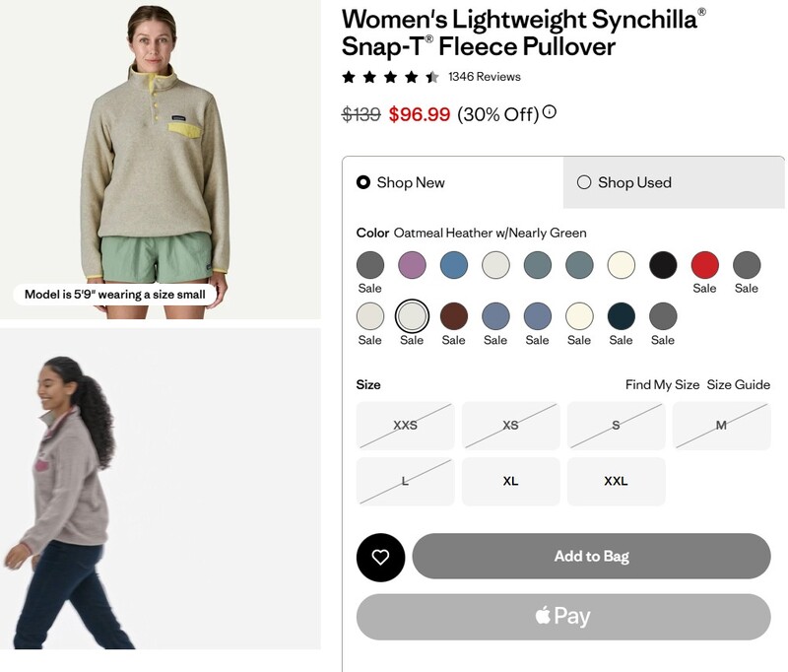The height and width of the screenshot is (672, 788).
Task: Pick the purple color swatch
Action: 412,265
